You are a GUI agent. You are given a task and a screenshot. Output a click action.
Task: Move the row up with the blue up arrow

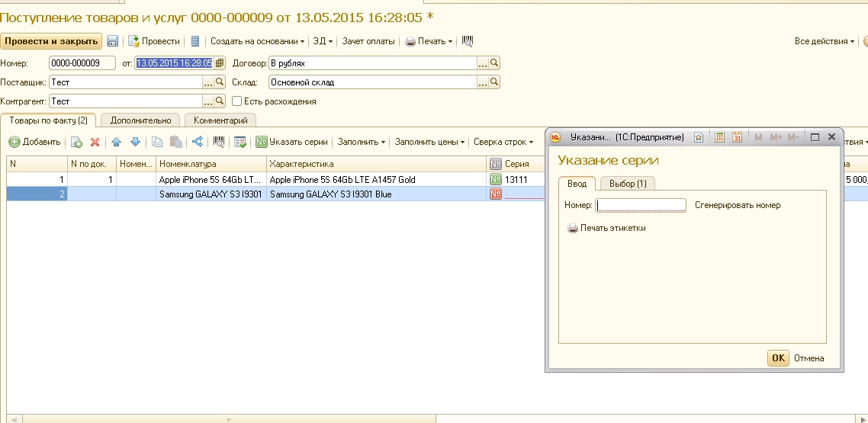tap(117, 142)
